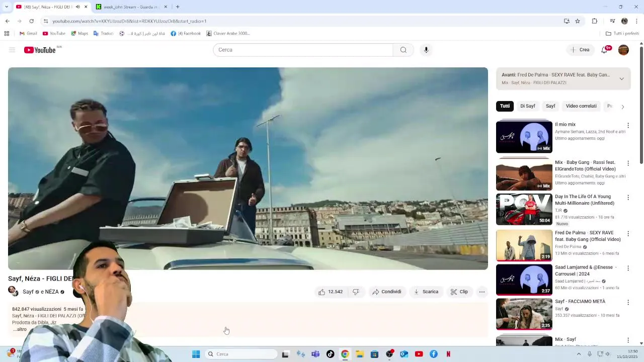Open Microsoft Teams from the taskbar

tap(315, 354)
